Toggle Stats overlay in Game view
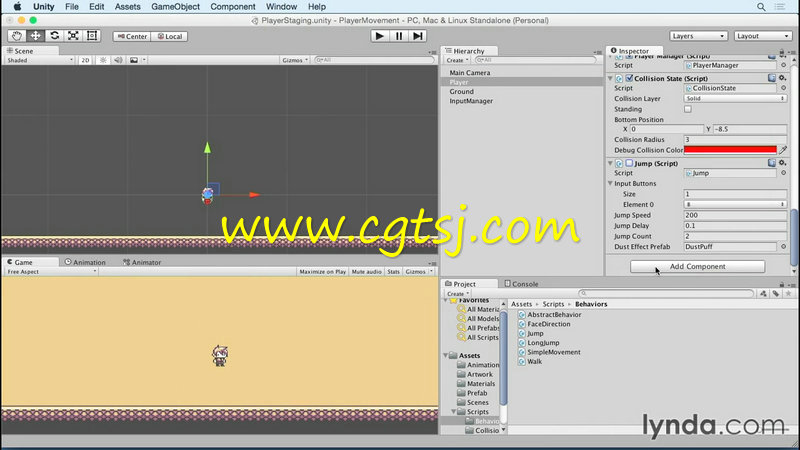Image resolution: width=800 pixels, height=450 pixels. (x=393, y=271)
